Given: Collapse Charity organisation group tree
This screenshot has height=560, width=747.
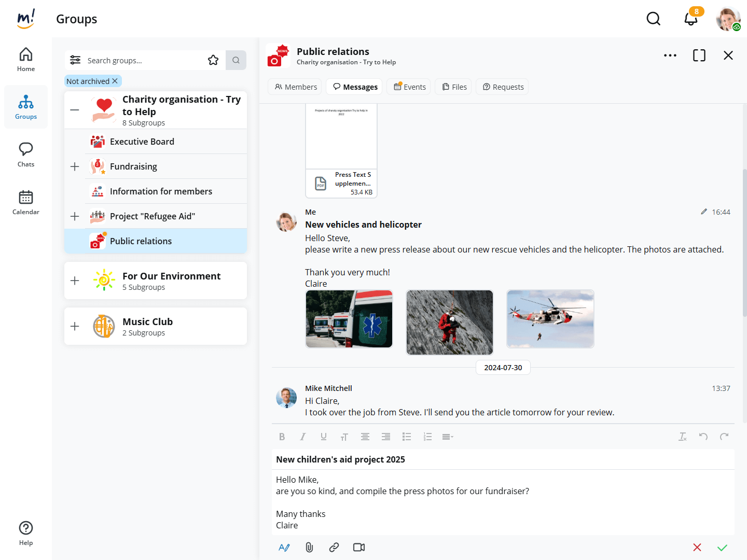Looking at the screenshot, I should [x=75, y=110].
